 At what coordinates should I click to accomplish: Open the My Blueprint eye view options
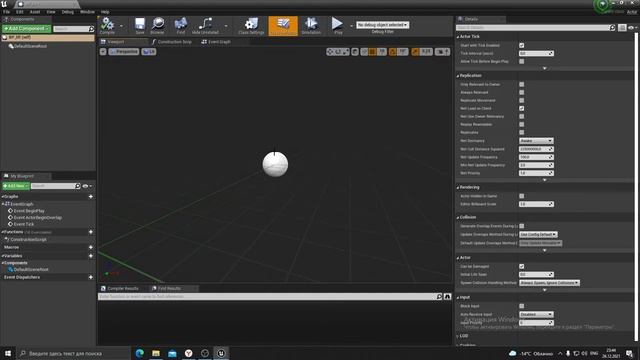87,186
